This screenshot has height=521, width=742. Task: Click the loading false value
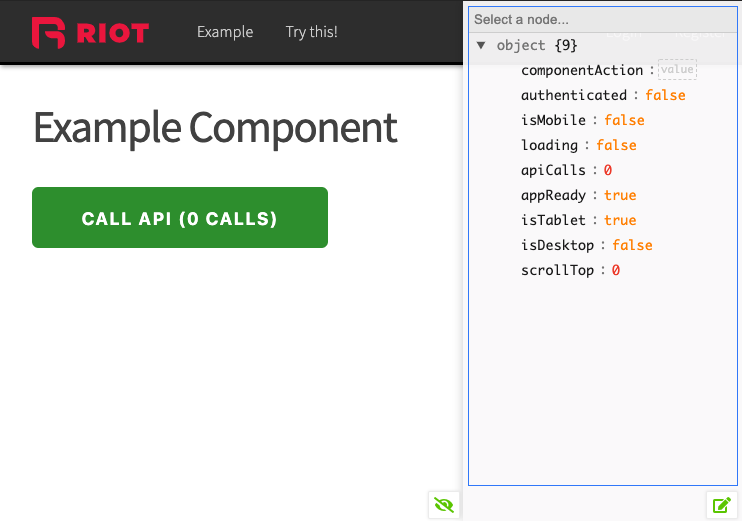[616, 145]
